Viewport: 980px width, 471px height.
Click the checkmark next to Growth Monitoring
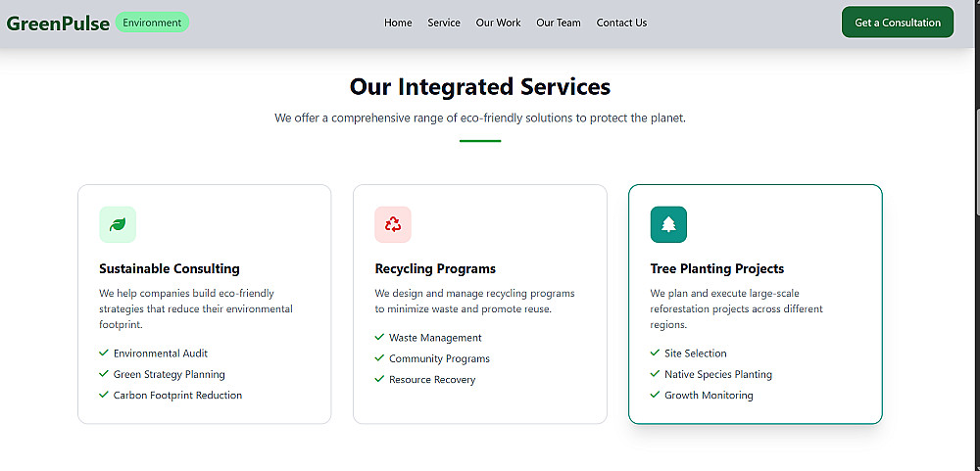655,395
